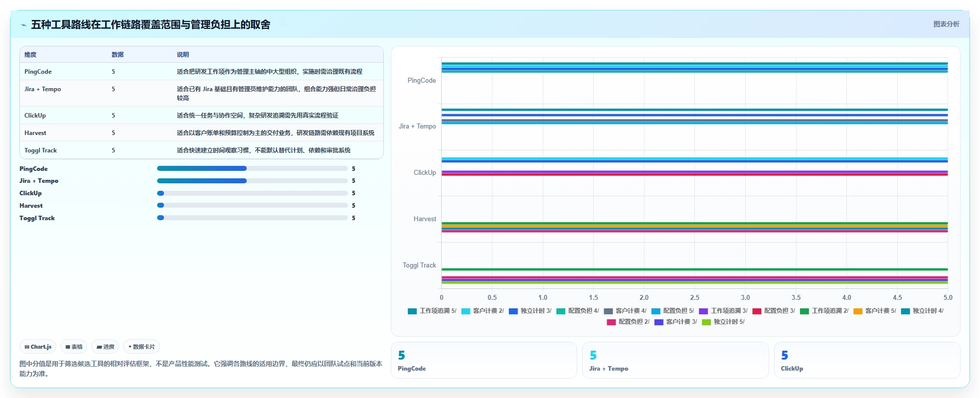The image size is (980, 398).
Task: Click the page title 五种工具路线在工作链路覆盖范围
Action: tap(151, 24)
